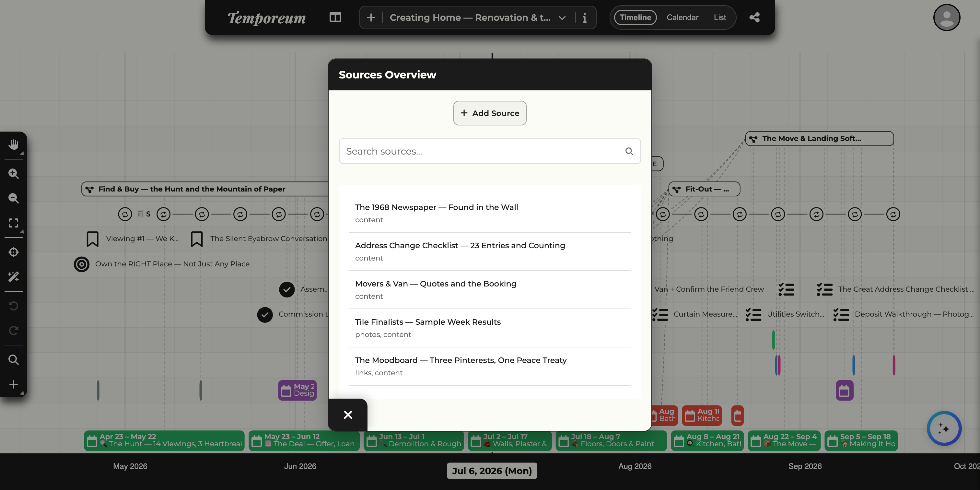The image size is (980, 490).
Task: Click the plus icon beside project title
Action: (x=371, y=17)
